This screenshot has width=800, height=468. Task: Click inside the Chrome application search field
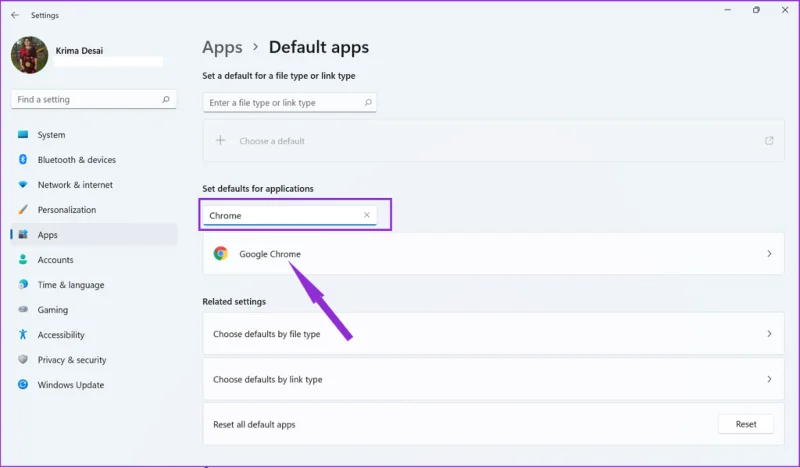[289, 215]
